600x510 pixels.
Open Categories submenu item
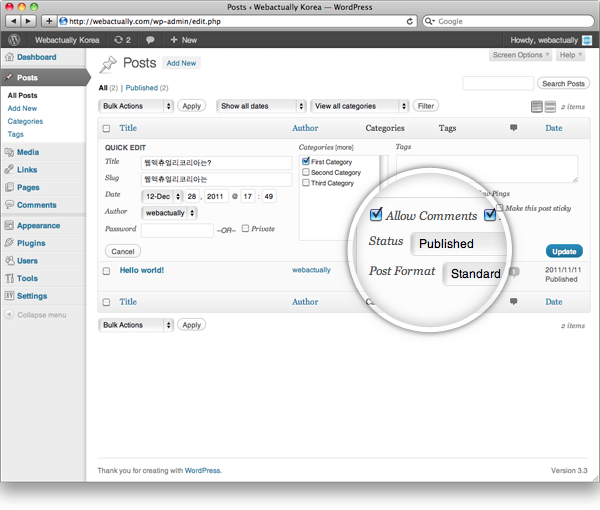tap(25, 121)
